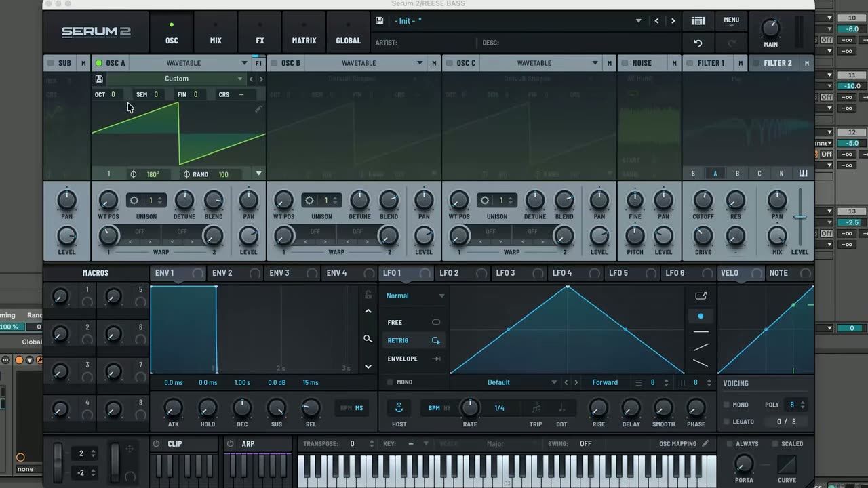This screenshot has width=868, height=488.
Task: Click the redo arrow below MENU
Action: (732, 43)
